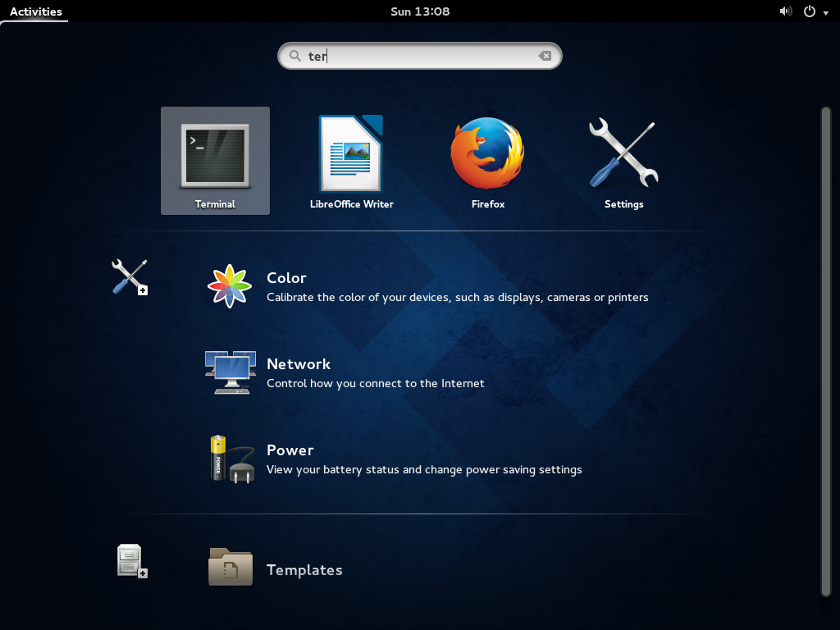Viewport: 840px width, 630px height.
Task: Open the Settings app icon
Action: (x=623, y=153)
